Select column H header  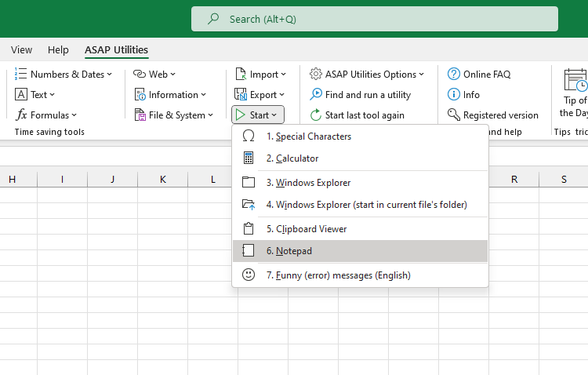coord(13,180)
